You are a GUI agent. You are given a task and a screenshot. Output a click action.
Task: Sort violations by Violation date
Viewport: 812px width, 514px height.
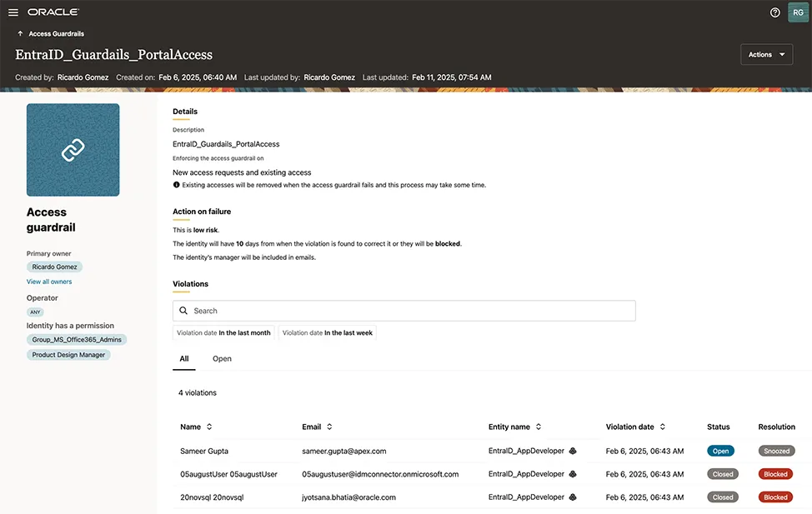663,427
